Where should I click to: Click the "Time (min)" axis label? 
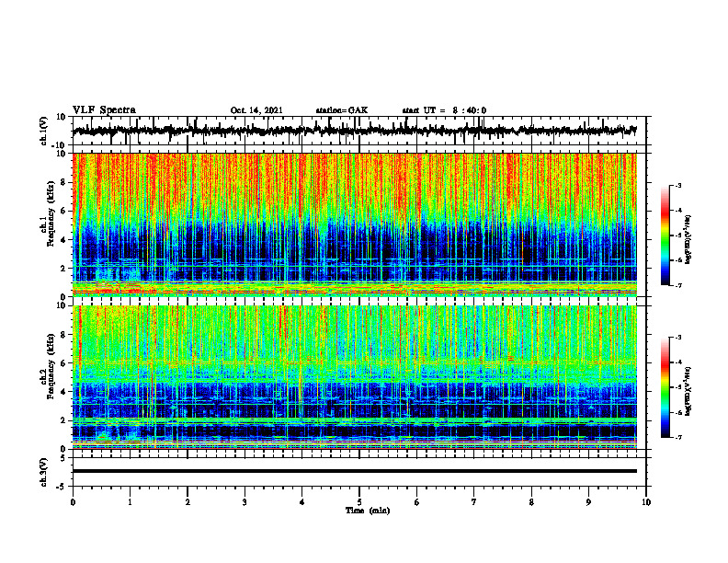point(368,511)
